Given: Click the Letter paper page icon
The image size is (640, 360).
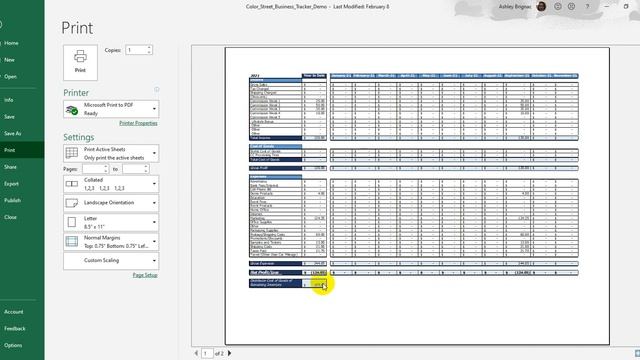Looking at the screenshot, I should 72,222.
